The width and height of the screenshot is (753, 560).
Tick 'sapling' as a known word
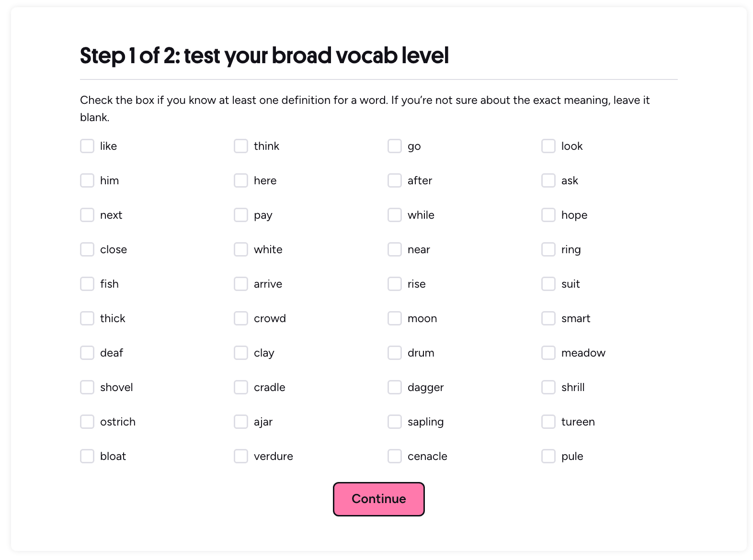(394, 421)
